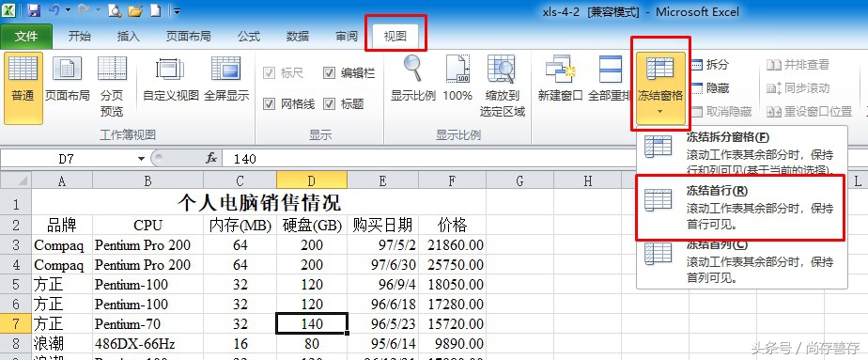Choose 冻结首行 freeze top row option
Viewport: 868px width, 360px height.
click(x=742, y=208)
